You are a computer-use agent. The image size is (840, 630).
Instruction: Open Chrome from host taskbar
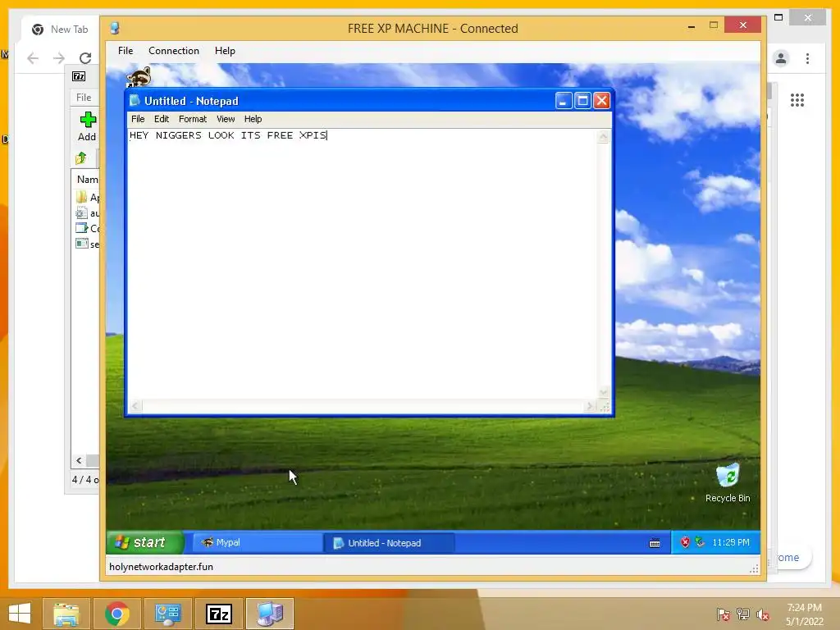click(116, 614)
